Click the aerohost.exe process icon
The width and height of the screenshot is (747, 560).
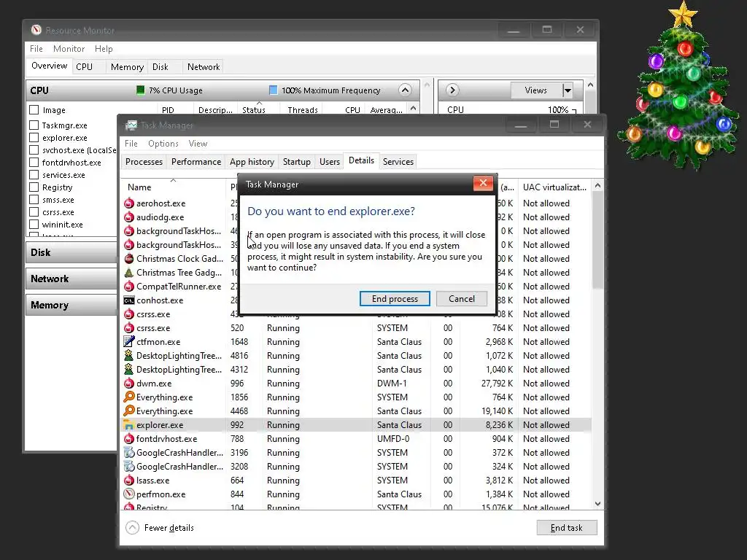(128, 203)
